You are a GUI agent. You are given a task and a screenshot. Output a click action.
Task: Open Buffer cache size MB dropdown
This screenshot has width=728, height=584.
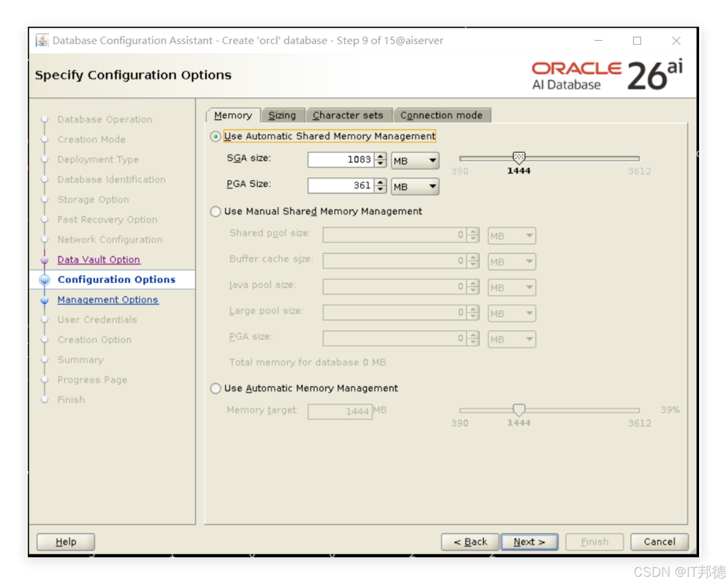pyautogui.click(x=512, y=261)
